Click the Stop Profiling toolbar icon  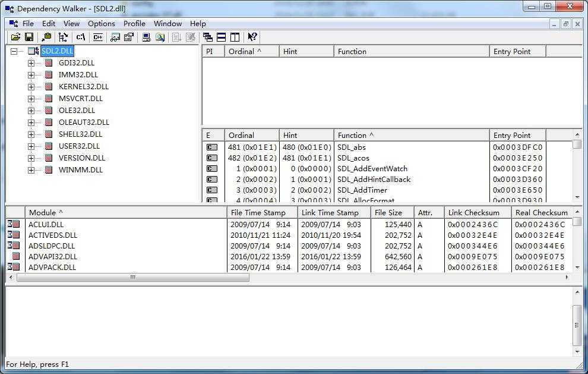pyautogui.click(x=191, y=37)
